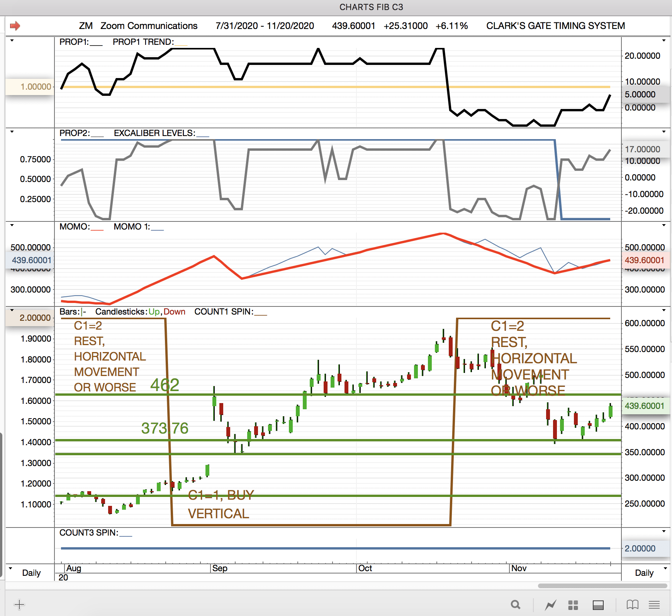Click the 1.00000 yellow value tag
Image resolution: width=672 pixels, height=616 pixels.
click(30, 87)
